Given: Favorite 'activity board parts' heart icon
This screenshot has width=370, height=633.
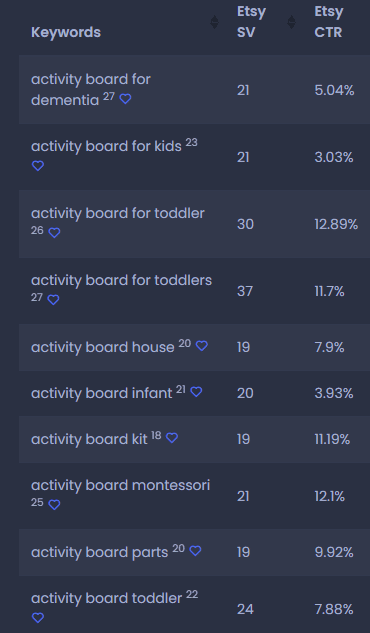Looking at the screenshot, I should coord(196,551).
